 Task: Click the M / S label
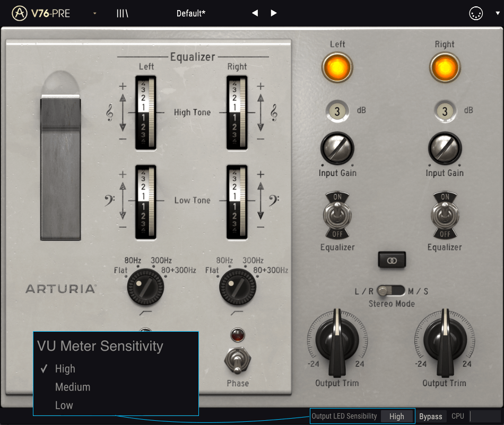[x=418, y=291]
